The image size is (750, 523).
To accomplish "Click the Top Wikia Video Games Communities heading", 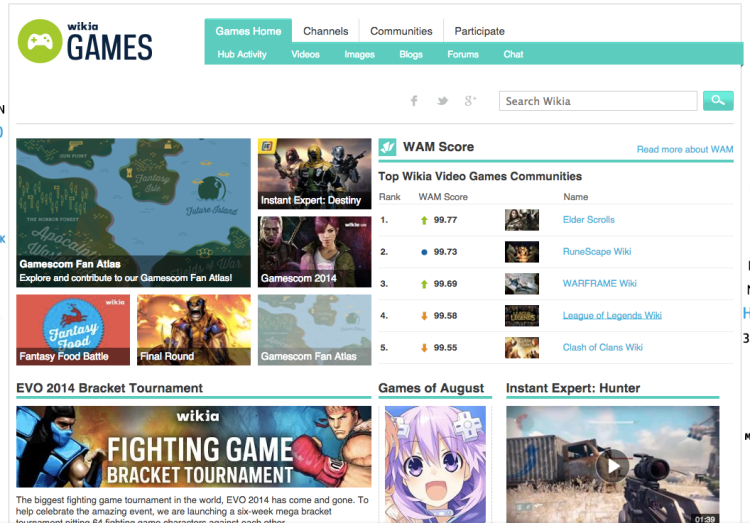I will click(x=480, y=176).
